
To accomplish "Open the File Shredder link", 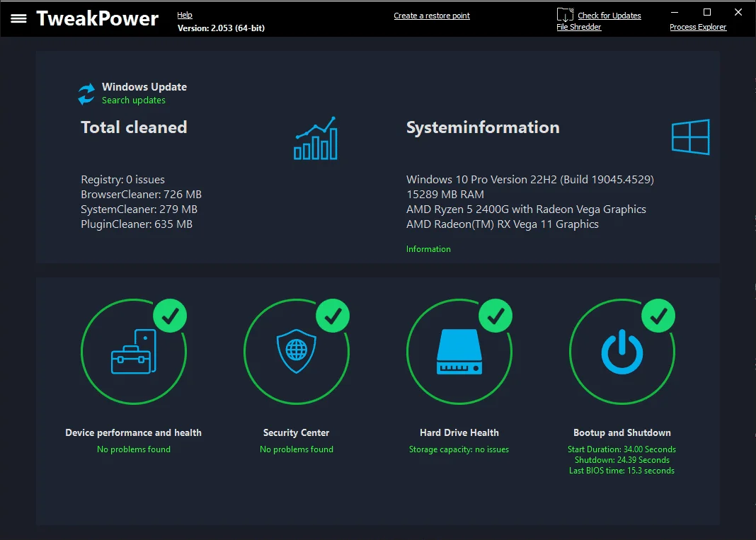I will [x=578, y=27].
